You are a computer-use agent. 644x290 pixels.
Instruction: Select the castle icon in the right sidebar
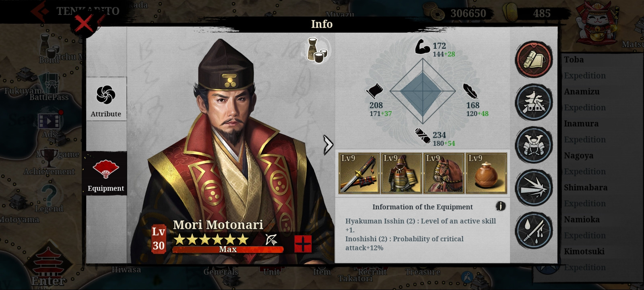point(534,102)
